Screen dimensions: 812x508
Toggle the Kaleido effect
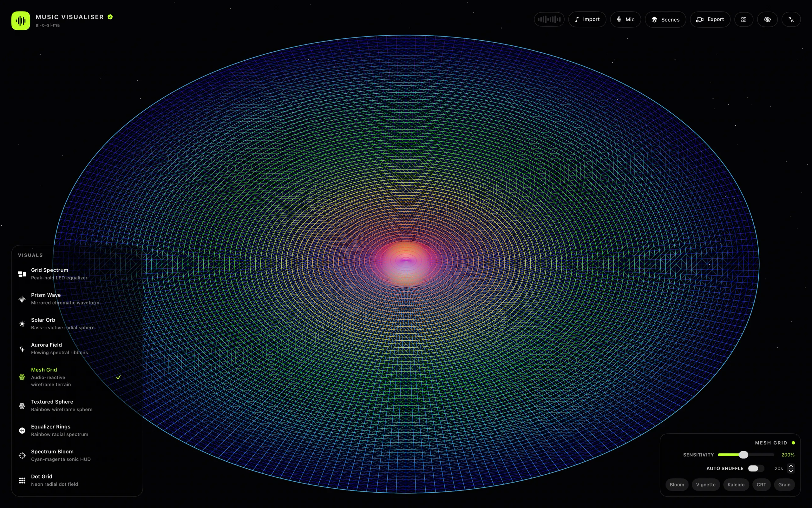(x=736, y=485)
